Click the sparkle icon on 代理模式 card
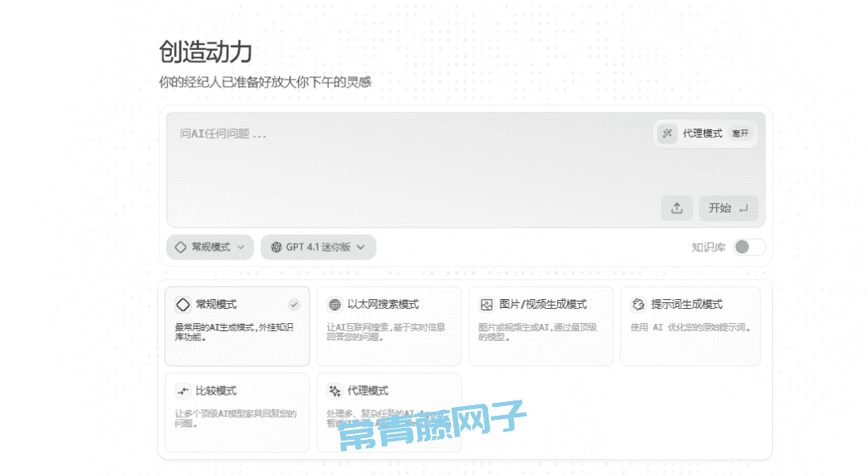The width and height of the screenshot is (868, 476). [x=335, y=392]
